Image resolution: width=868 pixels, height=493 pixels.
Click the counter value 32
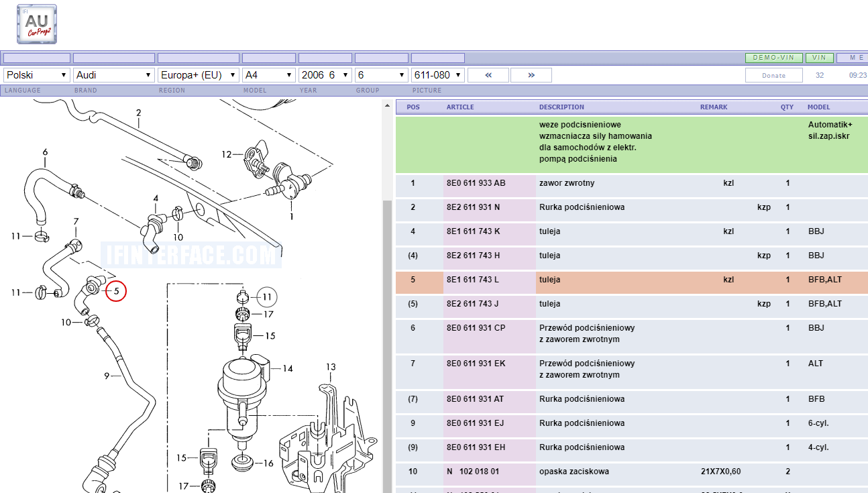point(820,75)
